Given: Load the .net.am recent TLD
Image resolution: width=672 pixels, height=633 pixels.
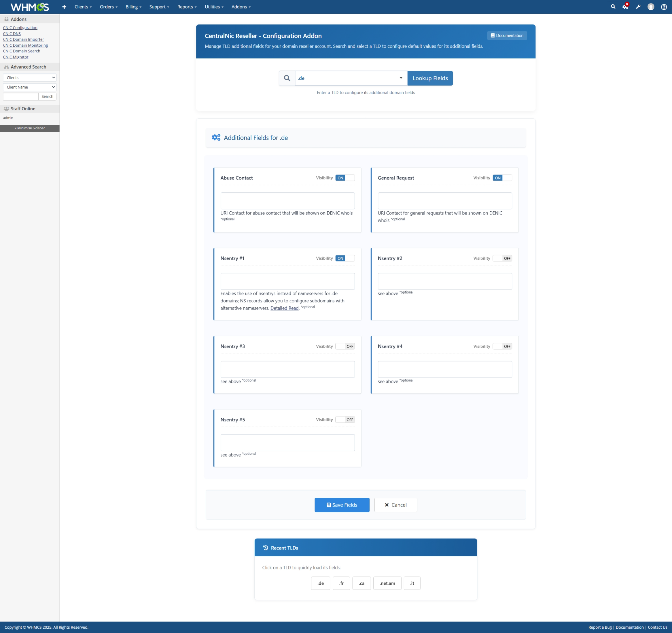Looking at the screenshot, I should coord(387,583).
